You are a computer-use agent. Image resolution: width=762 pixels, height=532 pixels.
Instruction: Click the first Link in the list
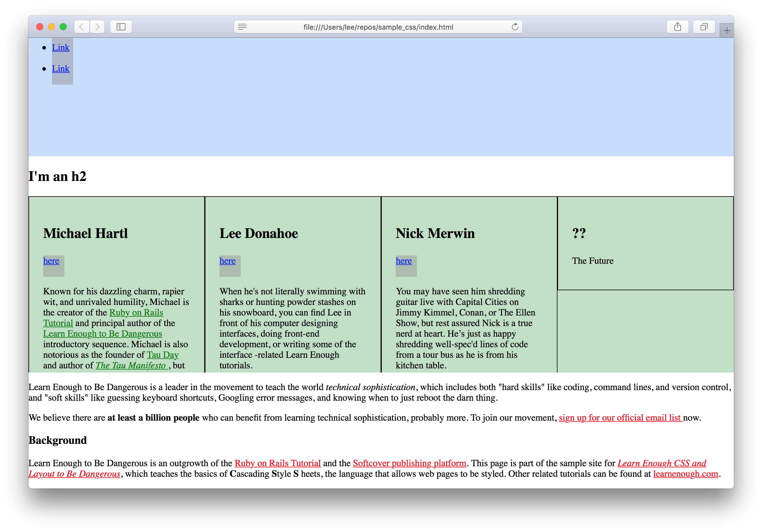click(61, 47)
